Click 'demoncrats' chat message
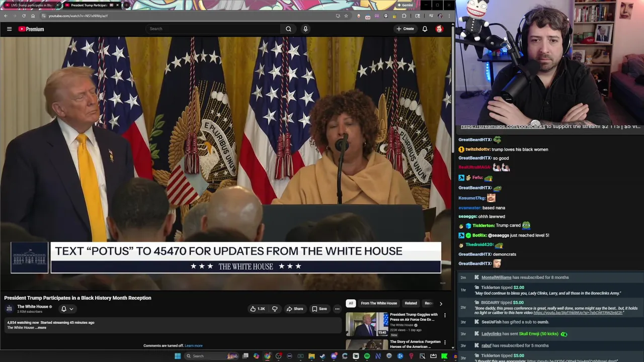Viewport: 644px width, 362px height. click(x=505, y=254)
